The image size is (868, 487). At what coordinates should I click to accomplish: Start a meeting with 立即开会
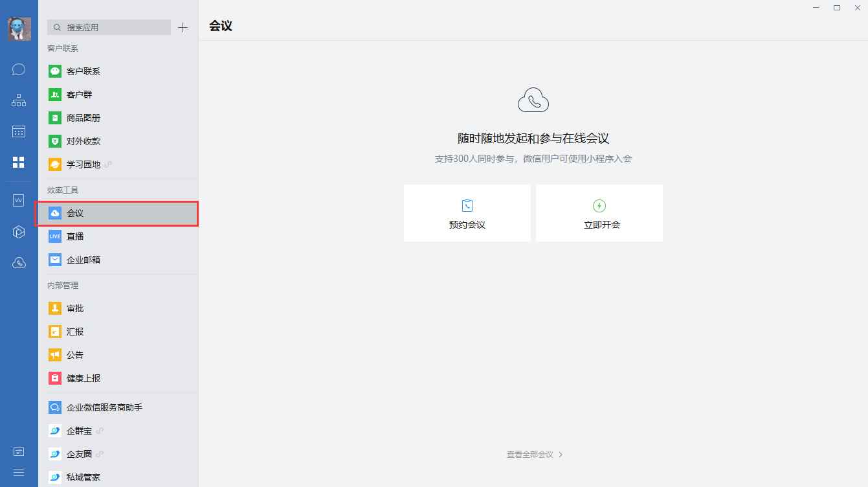(599, 213)
